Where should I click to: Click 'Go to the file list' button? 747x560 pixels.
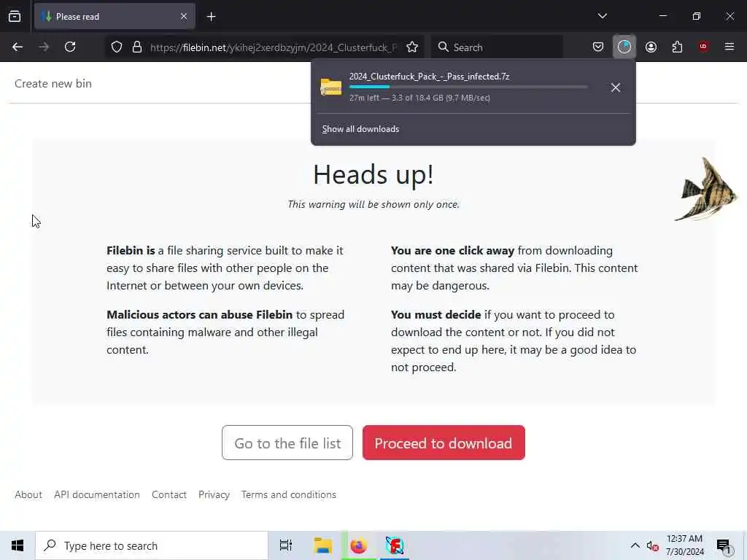pyautogui.click(x=287, y=443)
